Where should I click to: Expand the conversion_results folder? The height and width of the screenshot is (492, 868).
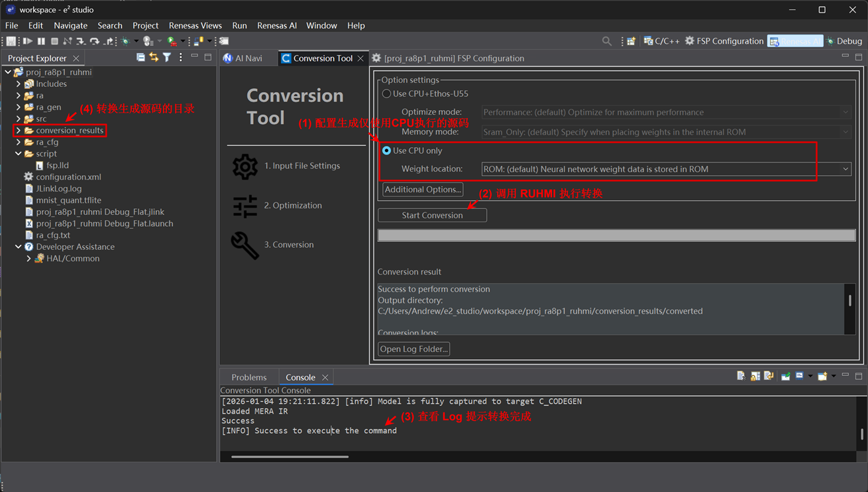click(x=19, y=131)
